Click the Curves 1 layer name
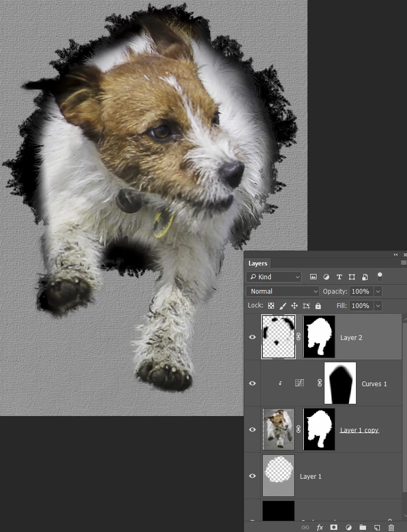 tap(374, 384)
